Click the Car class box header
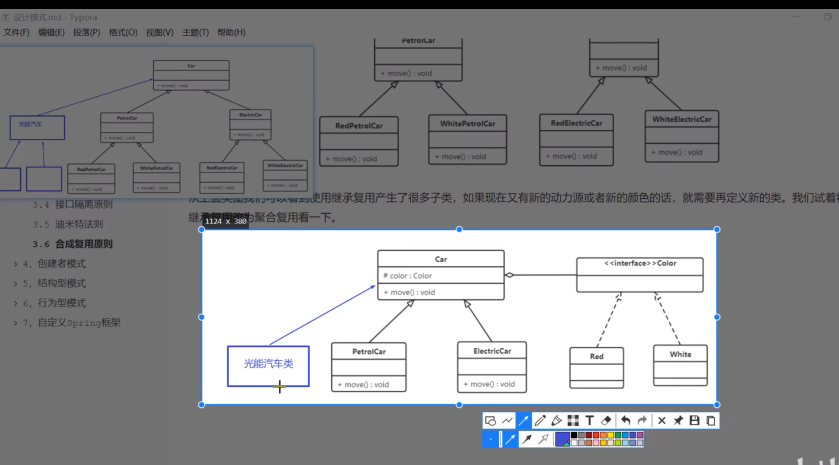This screenshot has width=839, height=465. [441, 259]
